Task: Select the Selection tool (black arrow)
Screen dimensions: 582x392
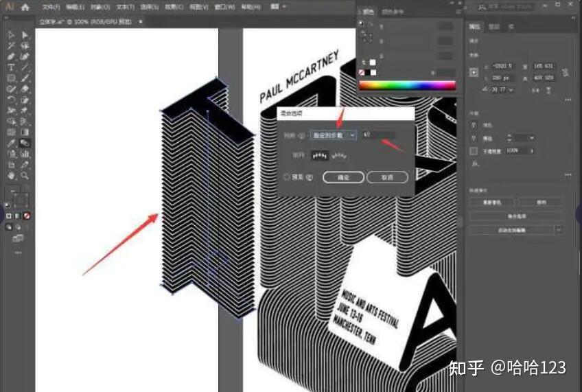Action: pos(11,35)
